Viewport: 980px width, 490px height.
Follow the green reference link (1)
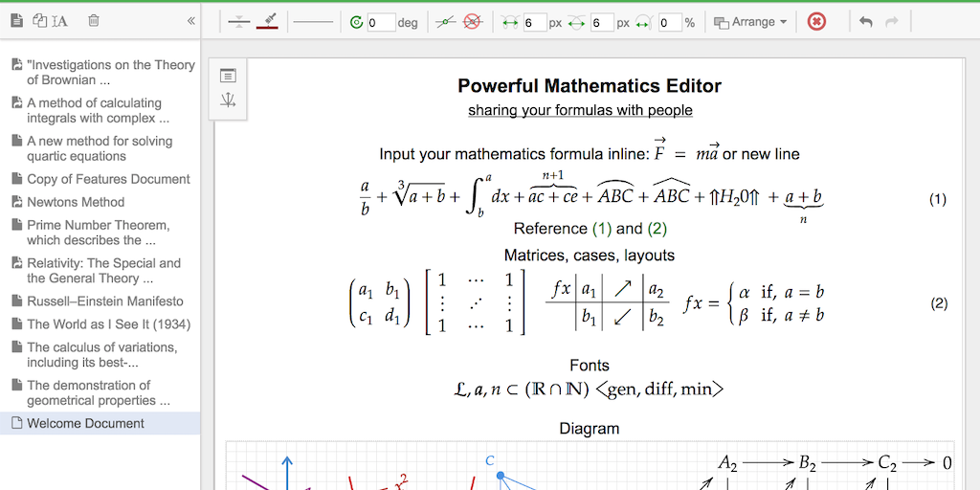pos(602,229)
